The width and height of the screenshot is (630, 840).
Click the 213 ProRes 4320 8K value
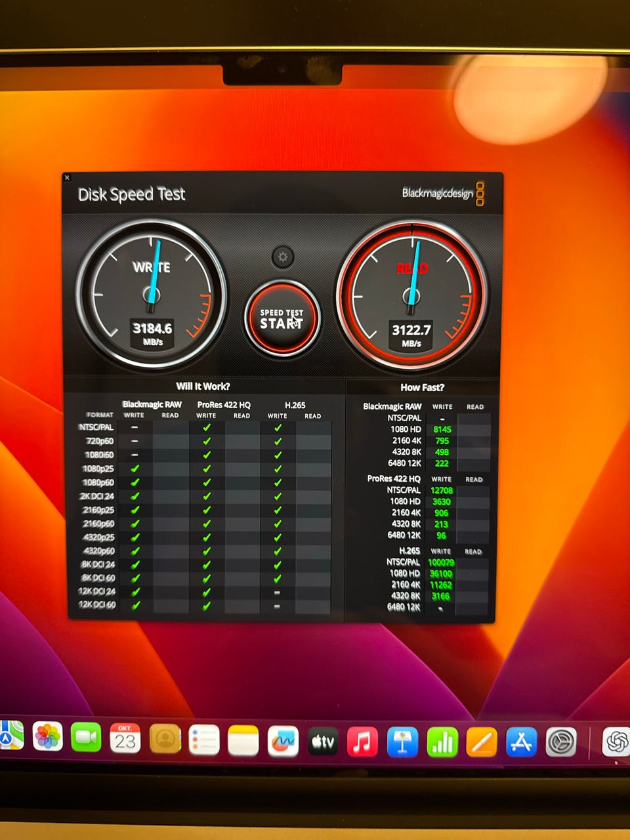441,524
